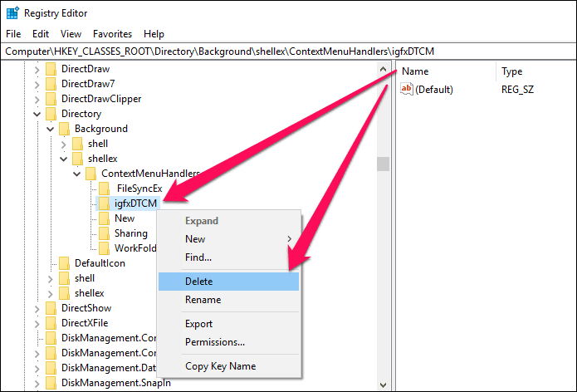Viewport: 577px width, 392px height.
Task: Click the igfxDTCM folder icon
Action: click(x=104, y=203)
